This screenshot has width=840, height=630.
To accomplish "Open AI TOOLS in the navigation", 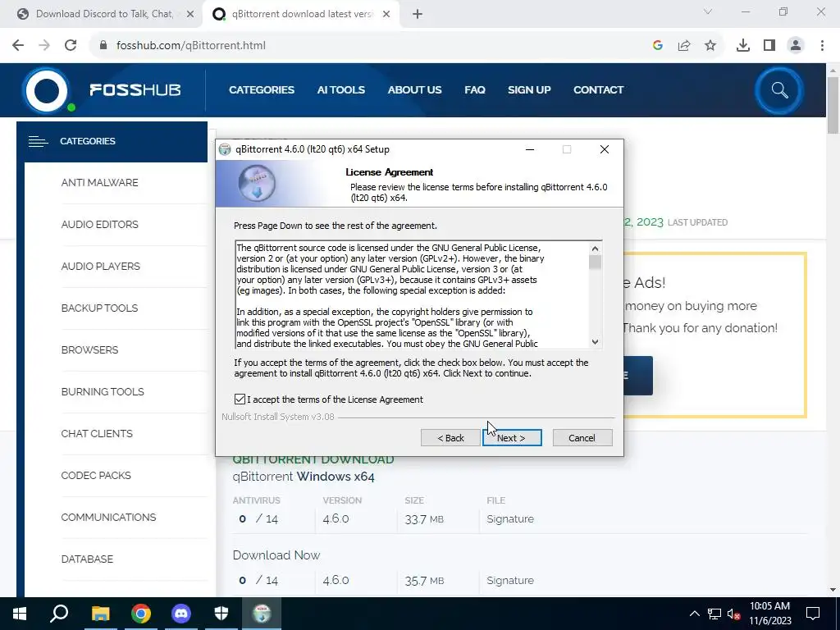I will (x=340, y=90).
